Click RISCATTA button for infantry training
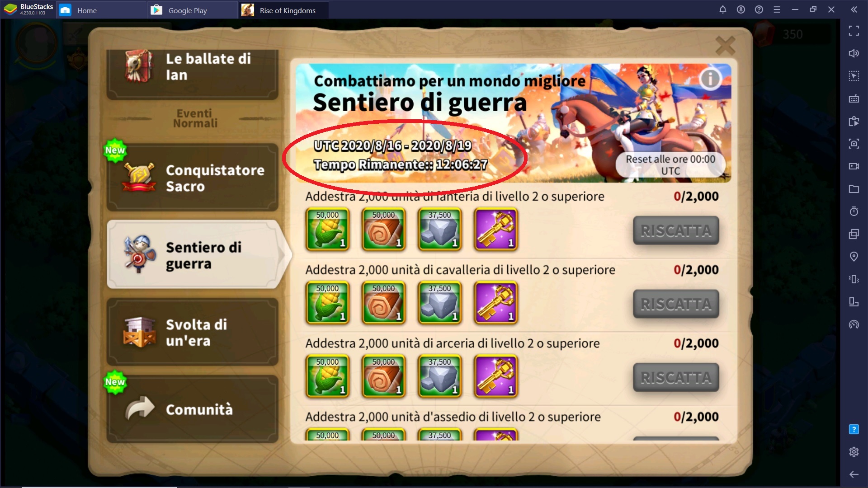 point(676,230)
